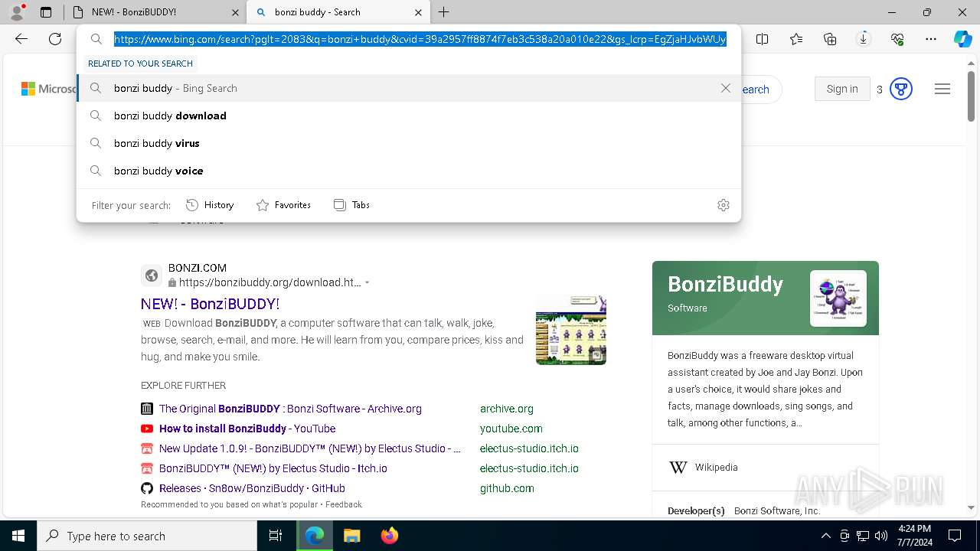Screen dimensions: 980x551
Task: Open the 'NEW! - BonziBUDDY!' result link
Action: 210,304
